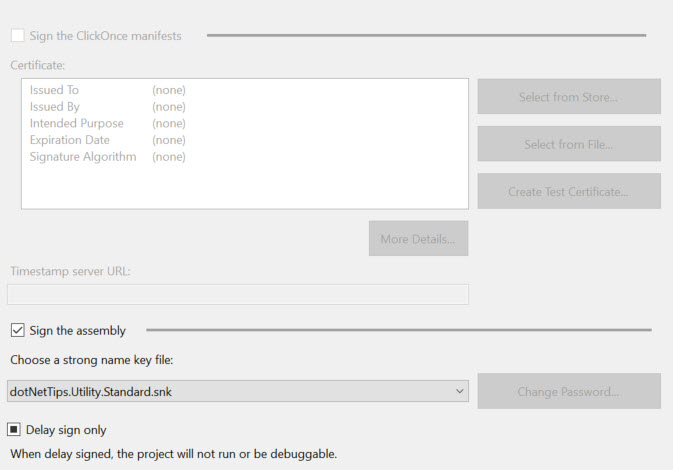
Task: Click the Timestamp server URL label
Action: point(70,271)
